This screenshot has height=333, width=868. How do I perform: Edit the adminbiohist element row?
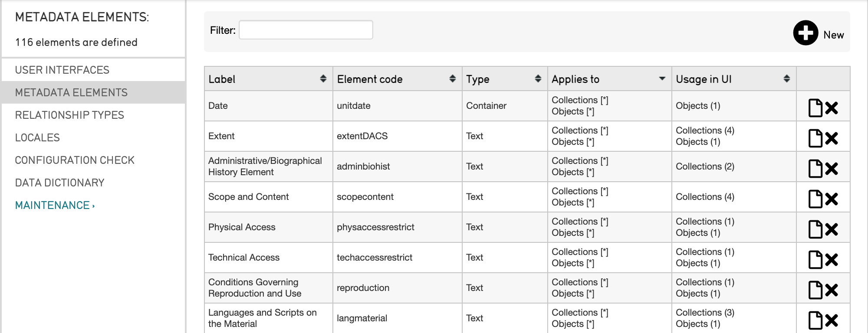point(815,169)
